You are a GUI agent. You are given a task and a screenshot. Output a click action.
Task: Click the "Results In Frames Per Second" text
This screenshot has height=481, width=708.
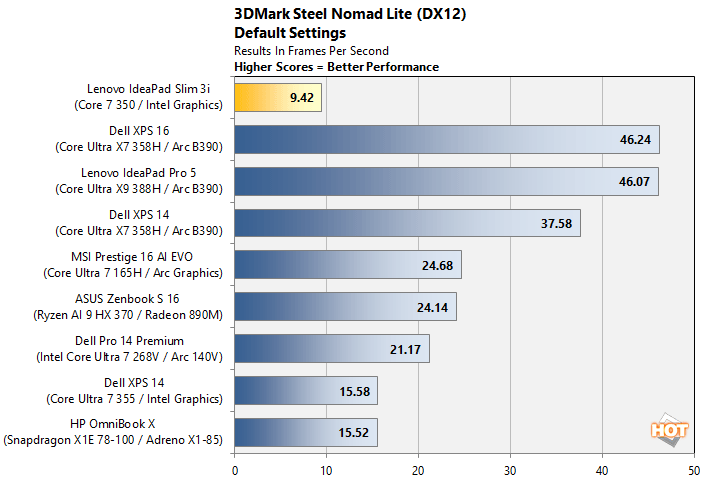(311, 51)
